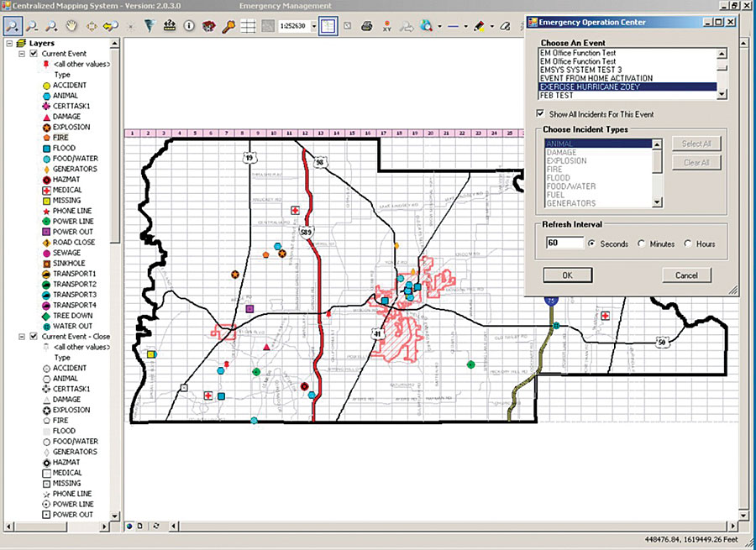The height and width of the screenshot is (550, 756).
Task: Click map horizontal scrollbar right arrow
Action: [x=733, y=526]
